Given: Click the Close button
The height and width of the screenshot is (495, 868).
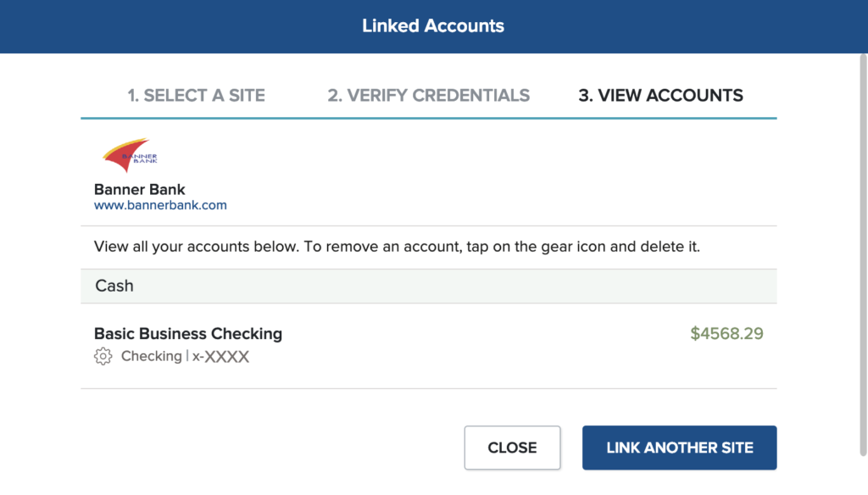Looking at the screenshot, I should click(x=512, y=448).
